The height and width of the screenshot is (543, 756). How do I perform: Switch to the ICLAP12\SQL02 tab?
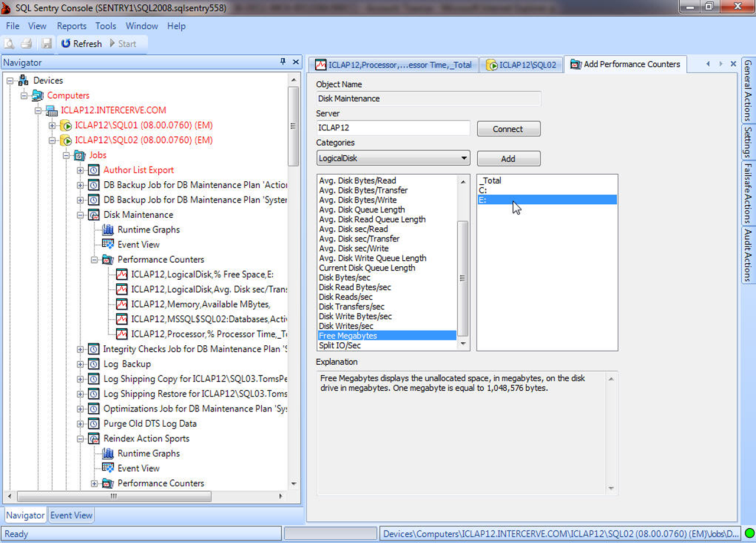point(521,65)
